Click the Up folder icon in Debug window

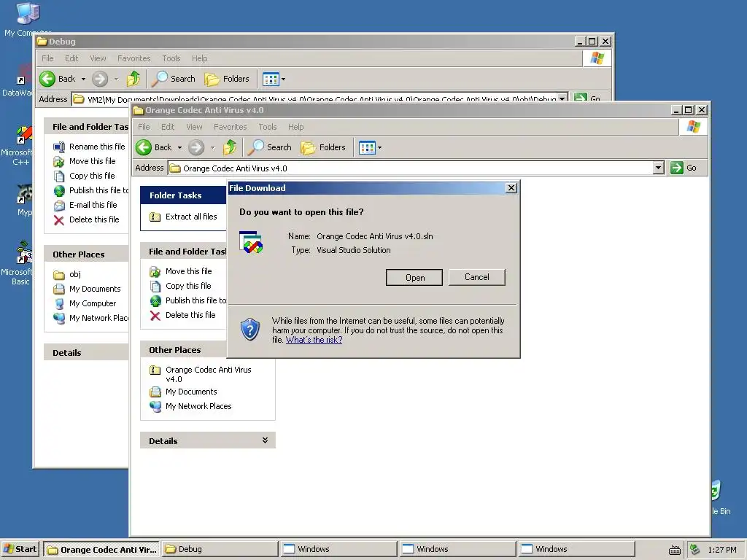(x=133, y=79)
